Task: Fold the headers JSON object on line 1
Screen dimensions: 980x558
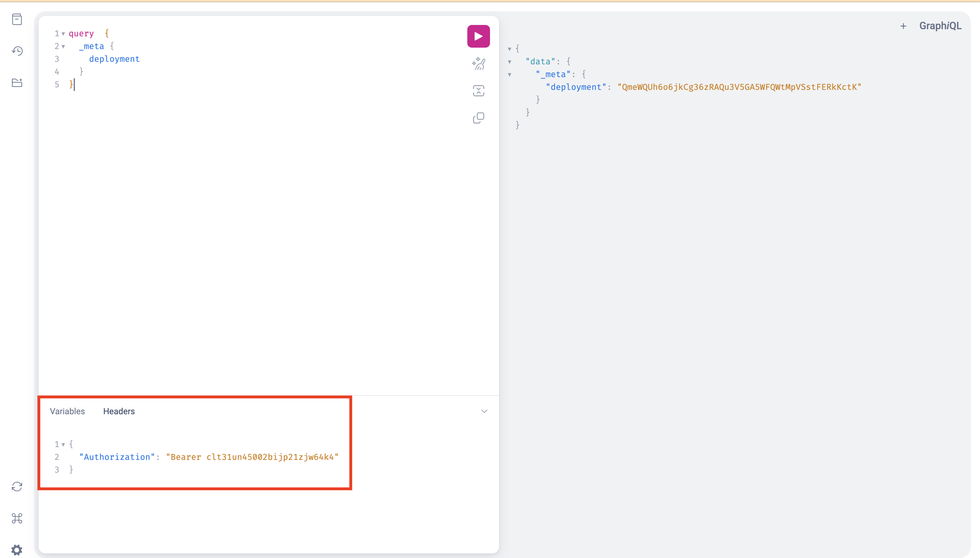Action: click(x=63, y=445)
